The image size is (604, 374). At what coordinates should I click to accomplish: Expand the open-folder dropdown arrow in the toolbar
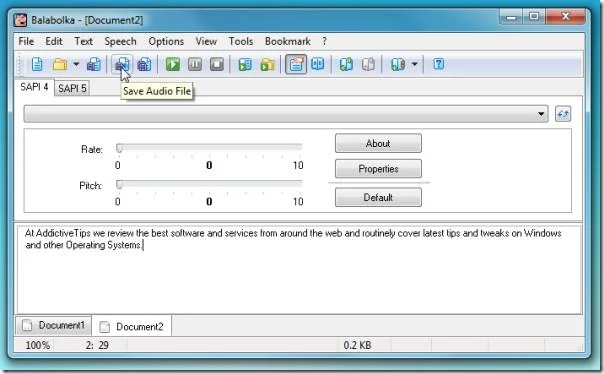click(x=76, y=64)
